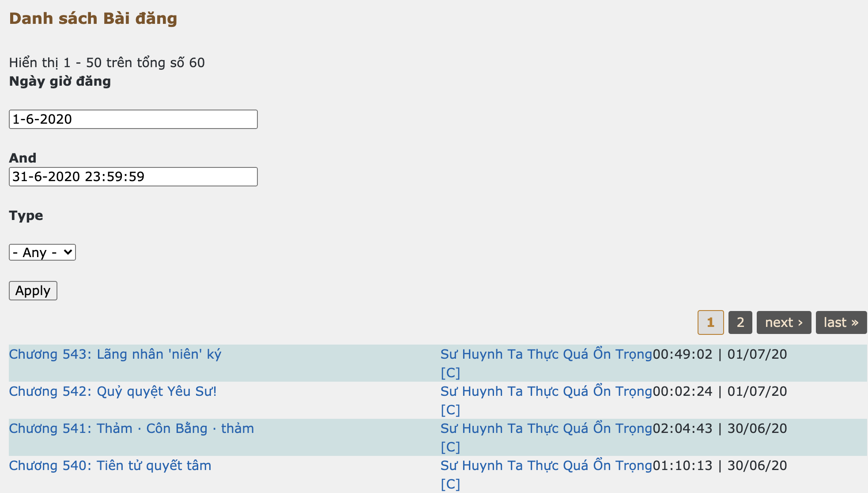Viewport: 868px width, 493px height.
Task: Open Chương 540: Tiên tử quyết tâm
Action: point(110,466)
